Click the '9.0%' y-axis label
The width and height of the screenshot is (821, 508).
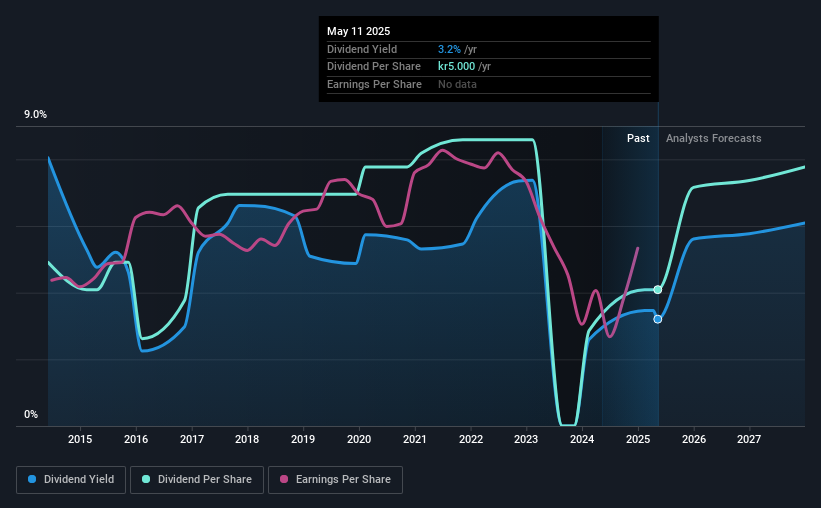[x=35, y=115]
